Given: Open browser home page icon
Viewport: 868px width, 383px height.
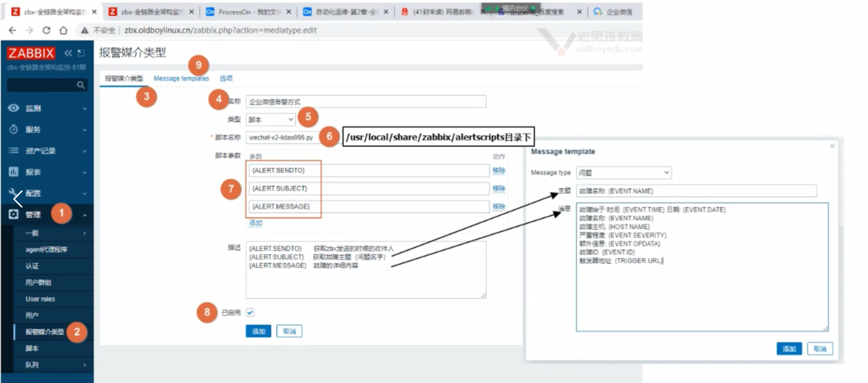Looking at the screenshot, I should (63, 30).
